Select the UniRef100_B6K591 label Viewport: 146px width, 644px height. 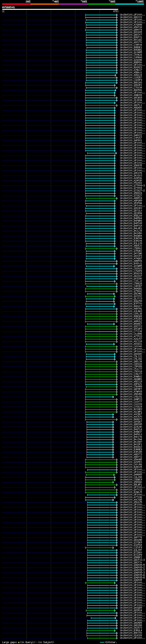click(x=131, y=90)
